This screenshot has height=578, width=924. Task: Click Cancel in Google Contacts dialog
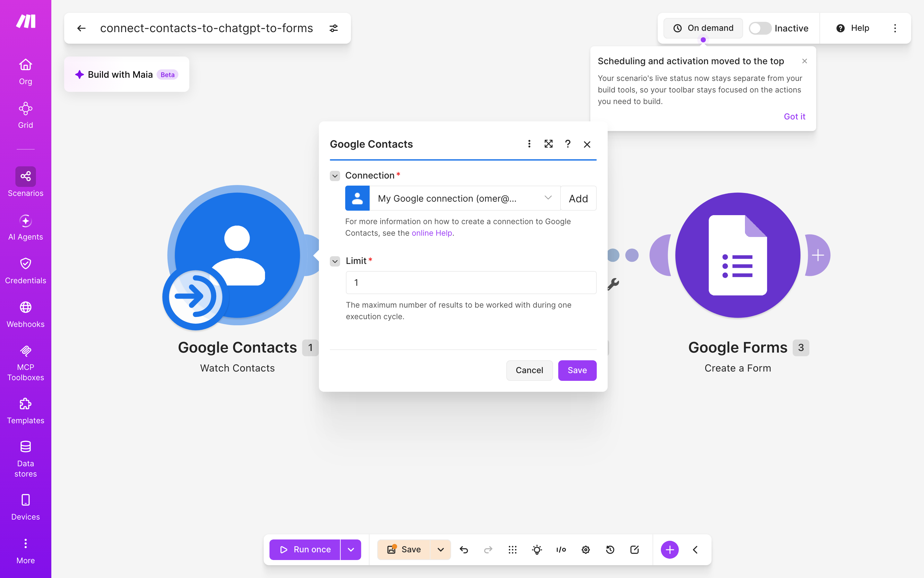(529, 370)
